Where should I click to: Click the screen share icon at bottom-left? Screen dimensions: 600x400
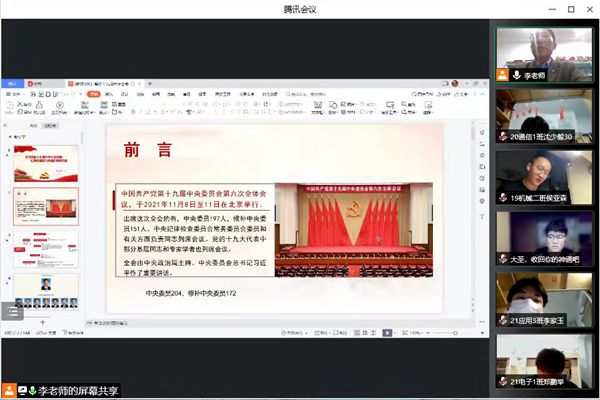coord(9,388)
